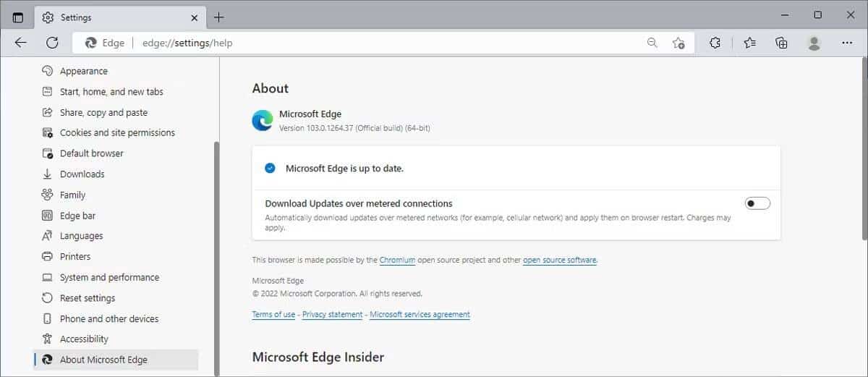
Task: Close the Settings tab
Action: [195, 17]
